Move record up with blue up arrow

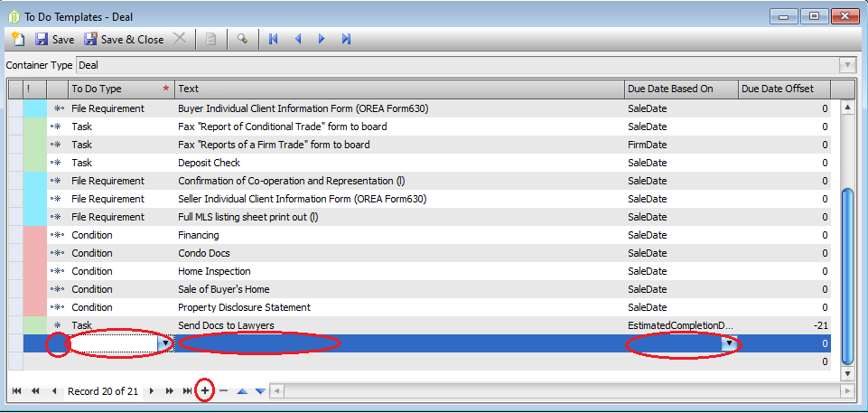tap(242, 390)
